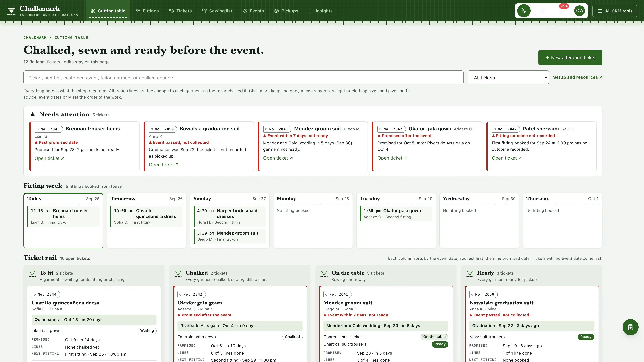Open the Tickets tab
This screenshot has height=362, width=644.
coord(180,11)
